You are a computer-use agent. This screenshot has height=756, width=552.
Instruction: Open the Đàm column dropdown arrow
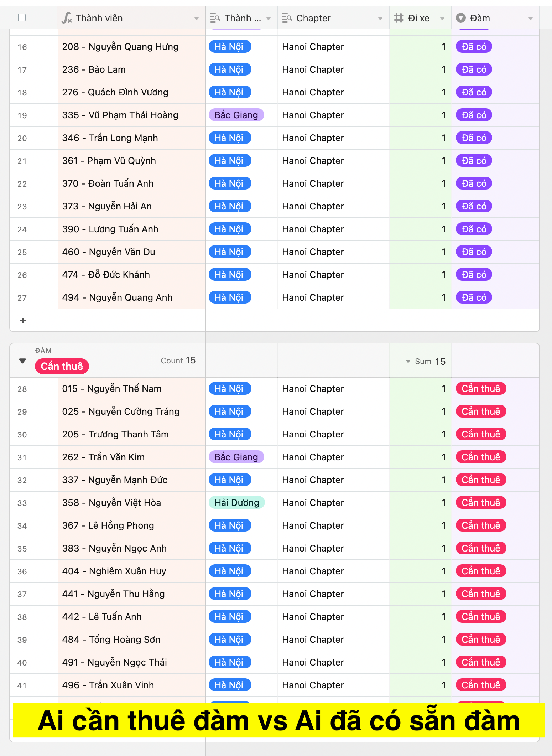tap(531, 19)
